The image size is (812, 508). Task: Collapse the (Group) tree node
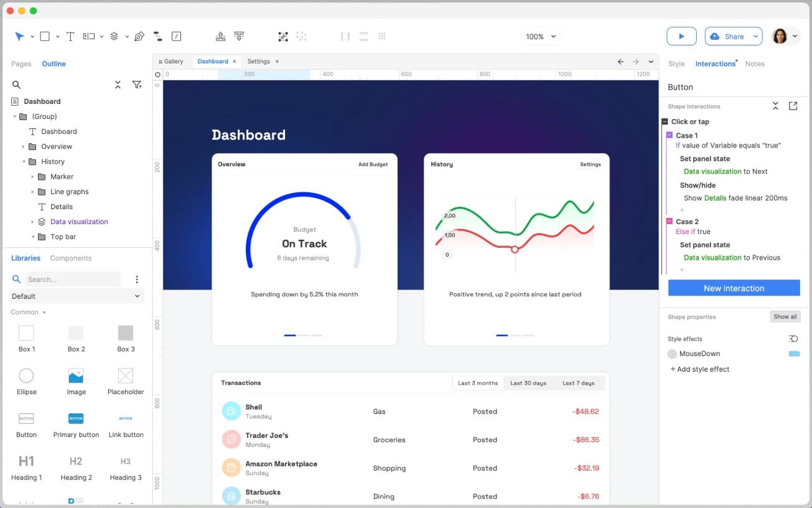[14, 116]
